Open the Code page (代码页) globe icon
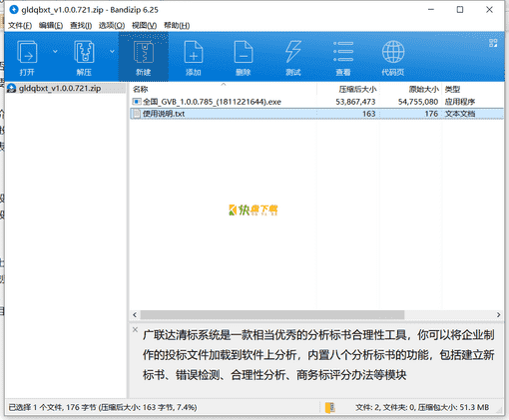The image size is (509, 420). pos(393,52)
